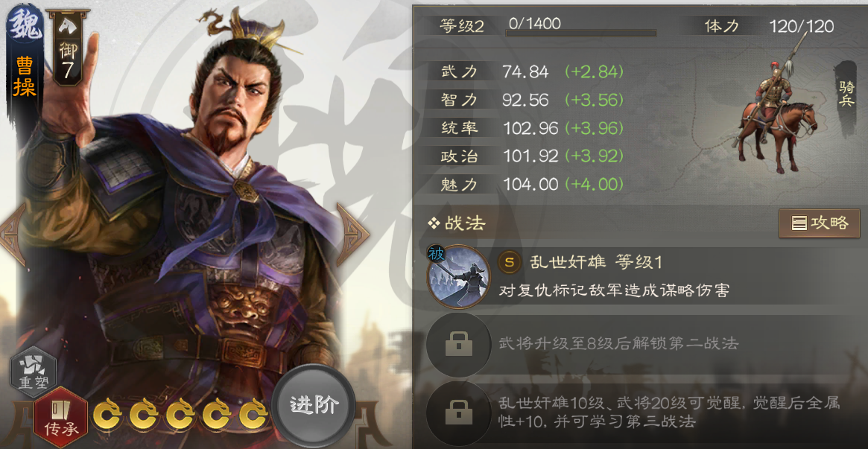Tap the 御 7 cost badge
The height and width of the screenshot is (449, 868).
click(x=67, y=48)
